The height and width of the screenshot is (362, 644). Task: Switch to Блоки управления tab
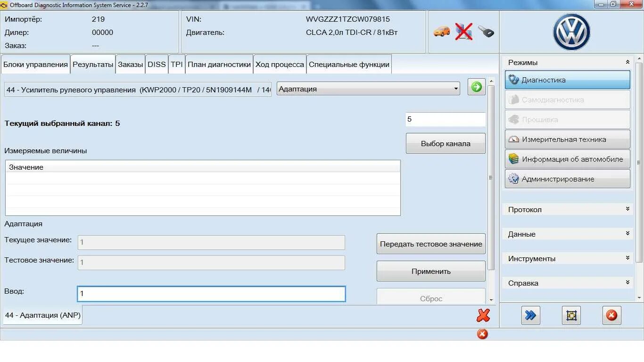(x=35, y=65)
